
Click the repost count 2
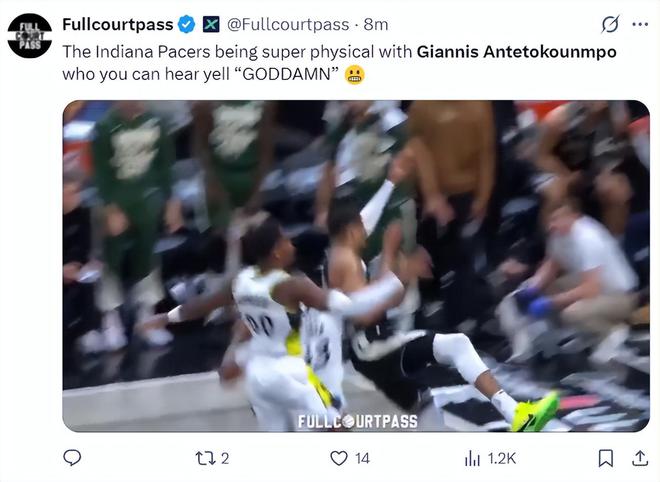(225, 458)
